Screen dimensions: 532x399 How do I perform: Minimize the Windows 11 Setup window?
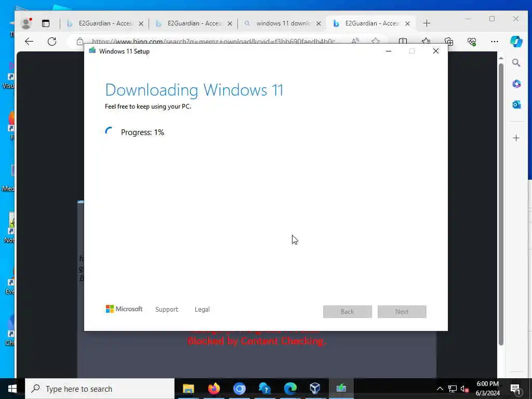(389, 51)
